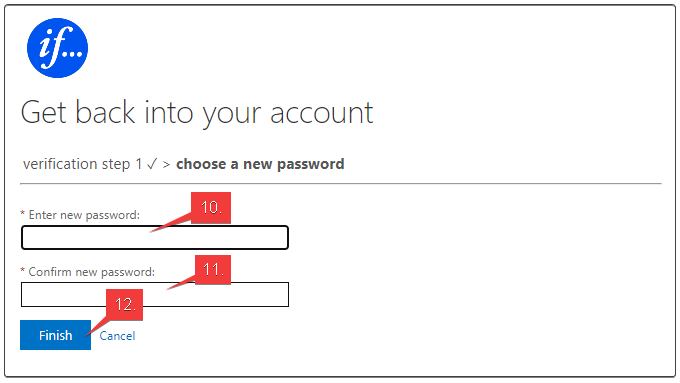Screen dimensions: 680x383
Task: Click the ">" breadcrumb separator arrow
Action: (166, 165)
